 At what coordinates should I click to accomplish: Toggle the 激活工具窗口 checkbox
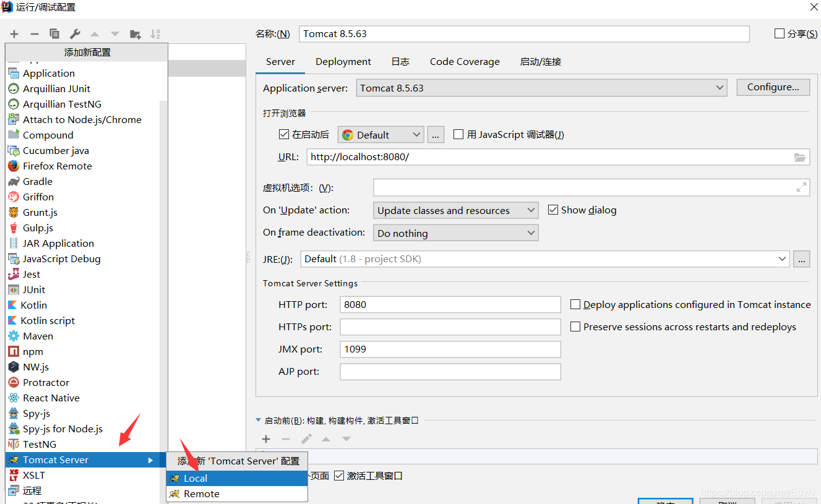(339, 476)
